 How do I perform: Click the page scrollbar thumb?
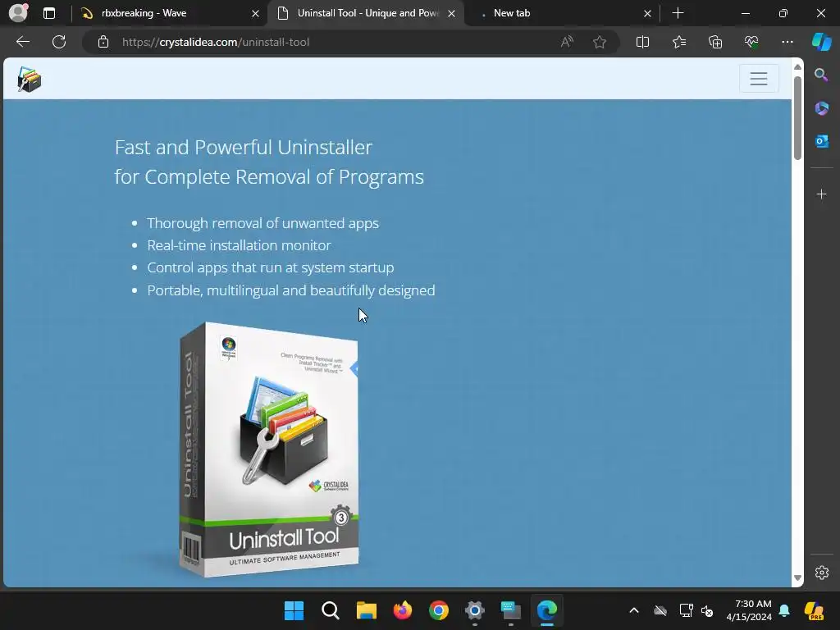coord(797,118)
